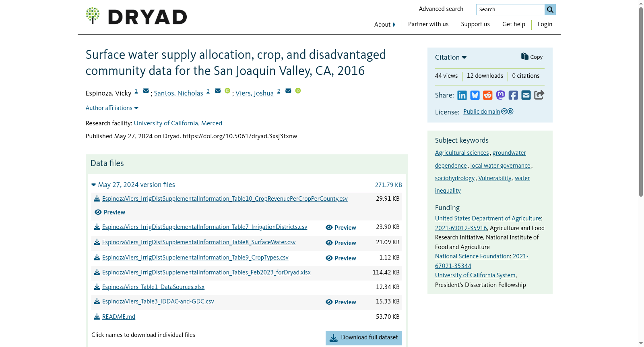Image resolution: width=644 pixels, height=347 pixels.
Task: Open Nicholas Santos ORCID icon
Action: (227, 91)
